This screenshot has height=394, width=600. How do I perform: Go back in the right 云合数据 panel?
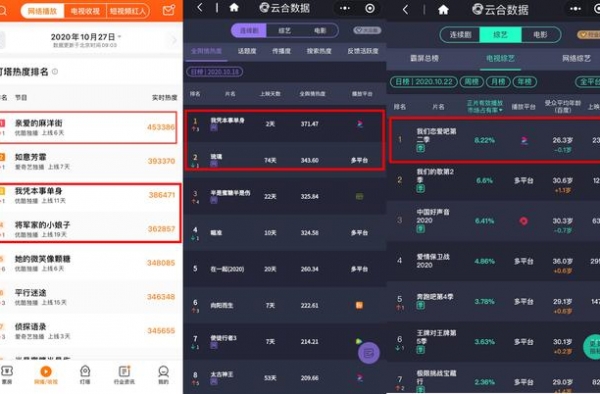[405, 10]
